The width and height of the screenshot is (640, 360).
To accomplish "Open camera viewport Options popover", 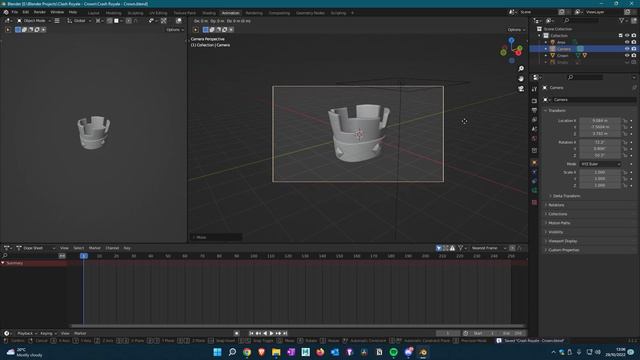I will (x=516, y=30).
